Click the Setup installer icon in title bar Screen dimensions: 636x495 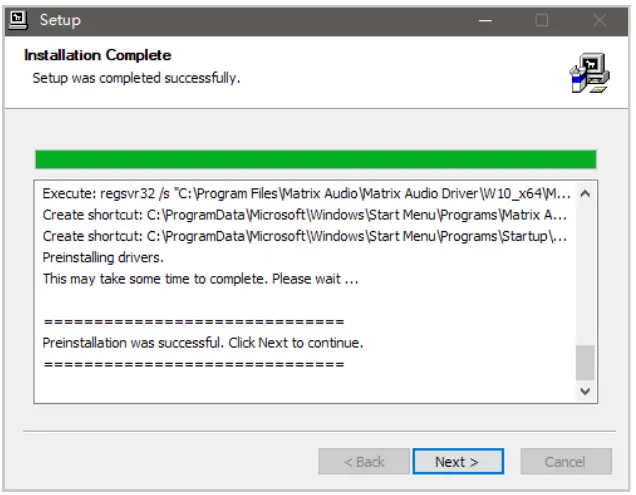click(x=18, y=19)
